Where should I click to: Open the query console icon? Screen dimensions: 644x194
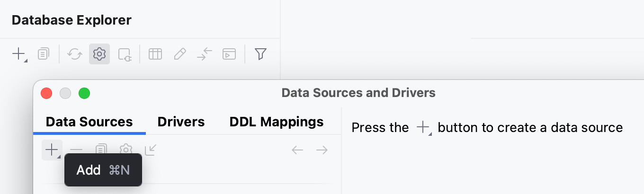tap(229, 54)
